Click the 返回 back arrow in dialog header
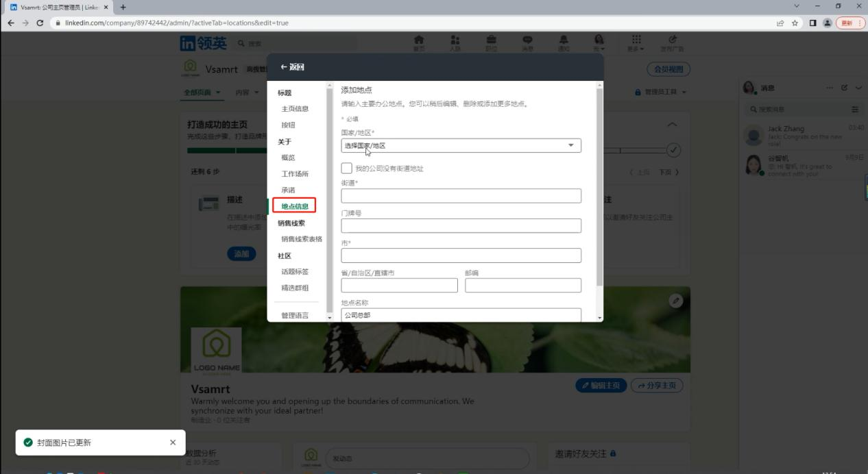868x474 pixels. tap(291, 67)
